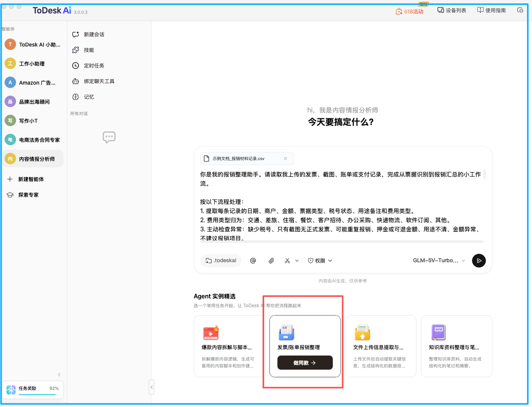Image resolution: width=532 pixels, height=407 pixels.
Task: Click the paperclip attach file icon
Action: pyautogui.click(x=271, y=260)
